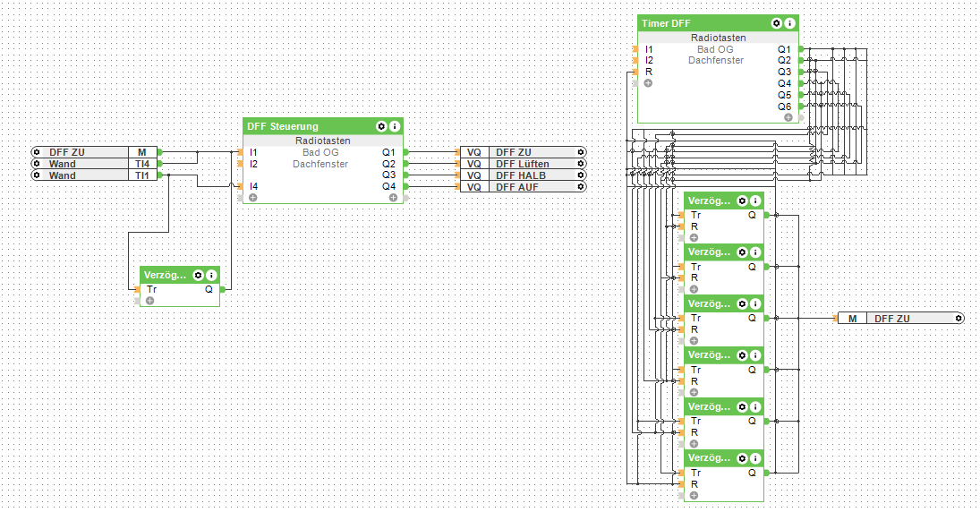Screen dimensions: 980x512
Task: Click reset input R on Timer DFF block
Action: (648, 72)
